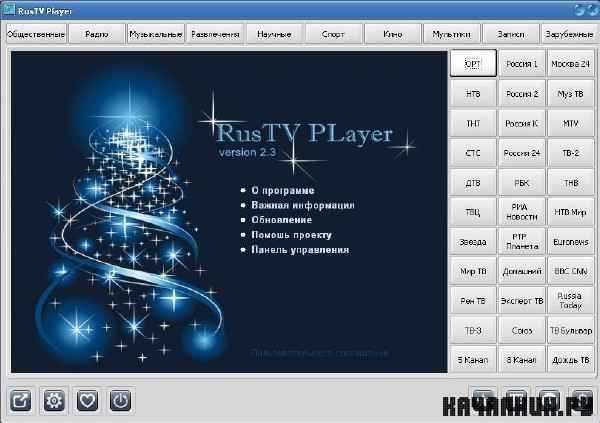Select the ОРТ channel
Viewport: 600px width, 423px height.
click(x=473, y=63)
